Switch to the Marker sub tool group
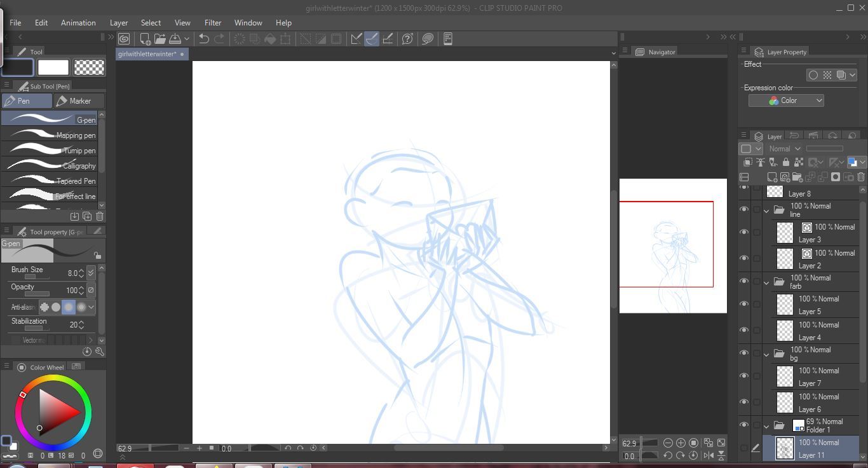The height and width of the screenshot is (468, 868). coord(79,101)
